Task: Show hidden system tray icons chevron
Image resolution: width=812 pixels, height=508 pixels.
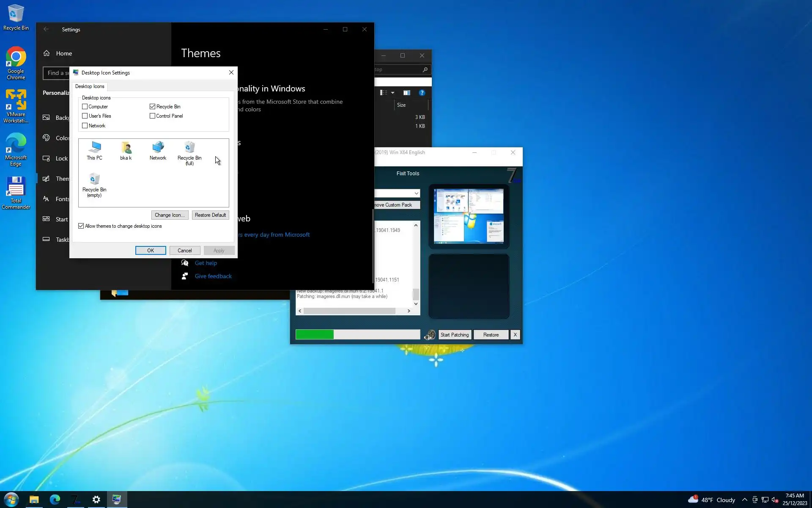Action: 744,500
